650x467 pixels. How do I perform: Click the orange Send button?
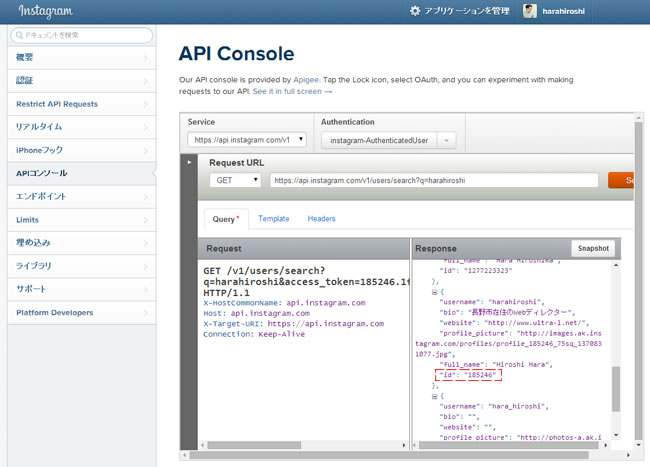coord(621,180)
